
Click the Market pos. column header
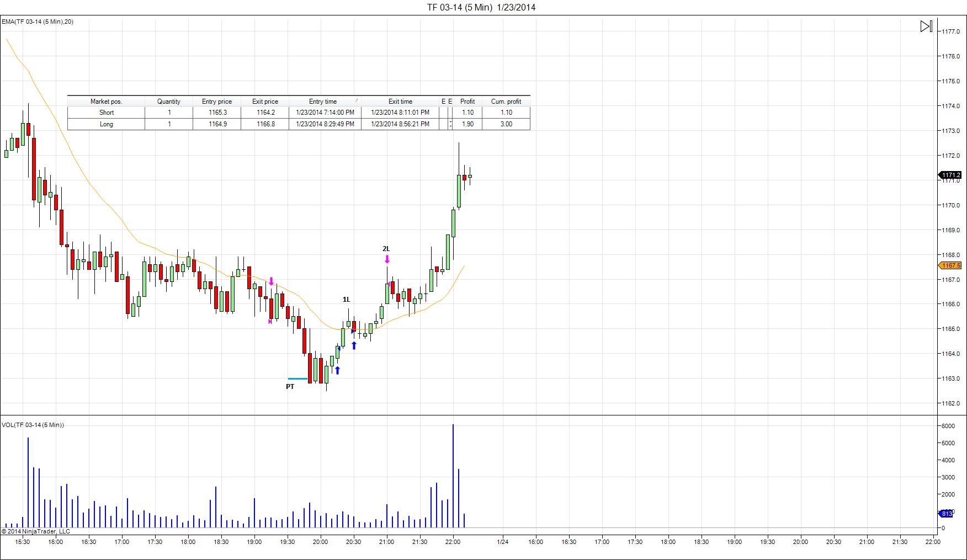click(x=106, y=102)
